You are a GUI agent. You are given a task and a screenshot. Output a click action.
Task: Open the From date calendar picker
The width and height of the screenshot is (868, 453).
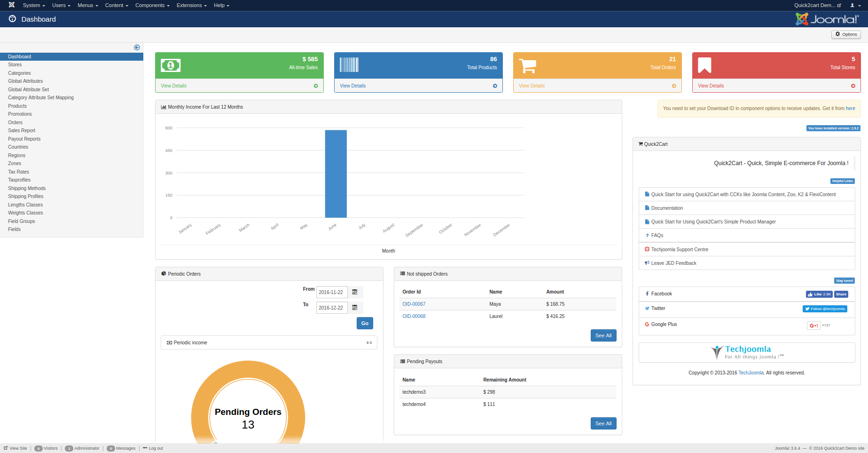[x=355, y=292]
